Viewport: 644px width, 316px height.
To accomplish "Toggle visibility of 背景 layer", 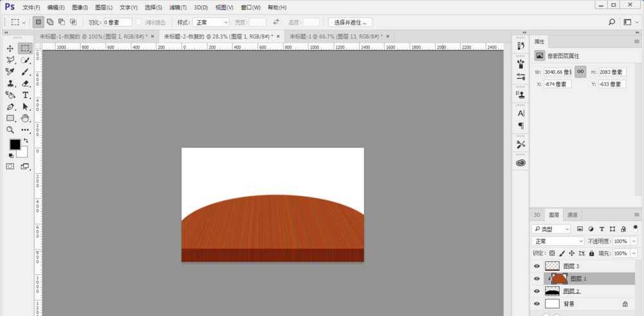I will 538,303.
